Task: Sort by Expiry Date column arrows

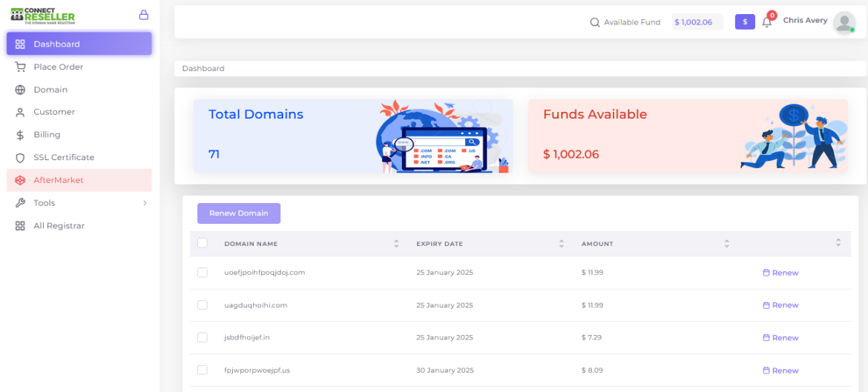Action: [562, 244]
